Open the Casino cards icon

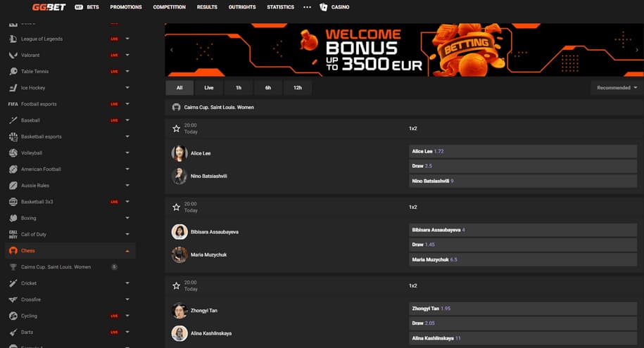click(x=323, y=7)
